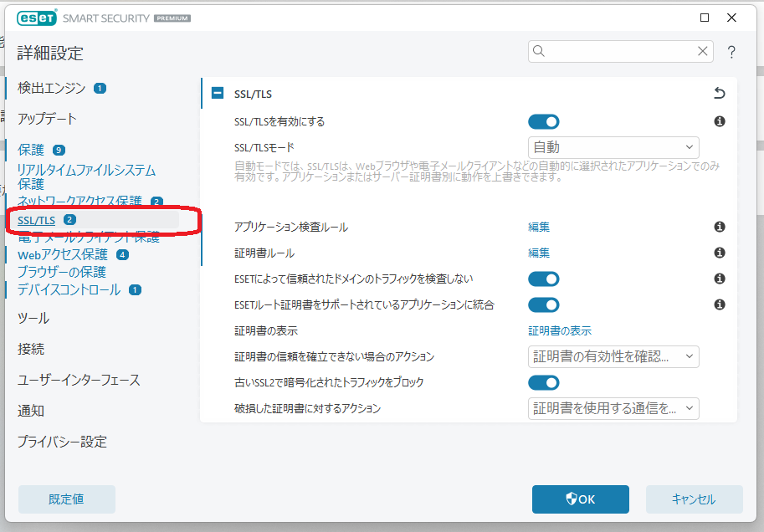Click the OK button
This screenshot has width=764, height=532.
[x=580, y=499]
